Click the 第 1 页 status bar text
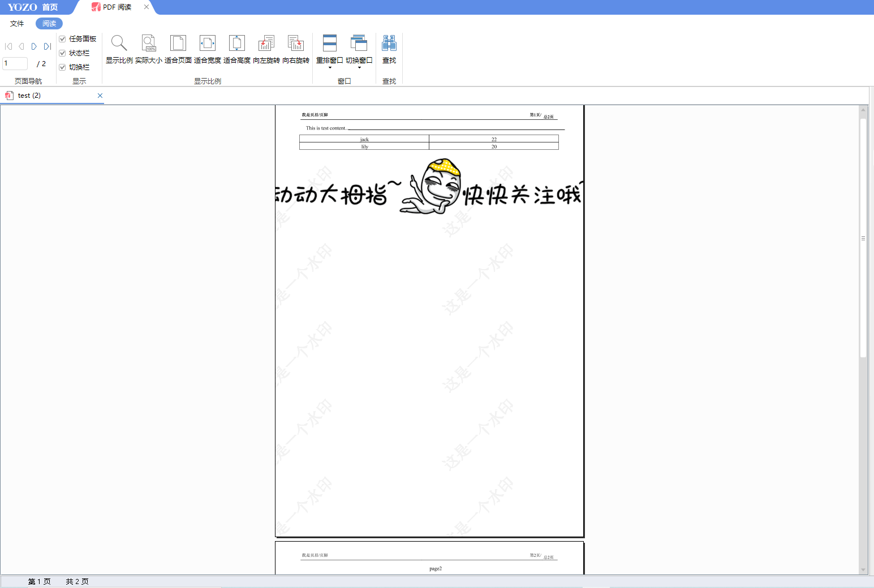The image size is (874, 588). pos(40,582)
